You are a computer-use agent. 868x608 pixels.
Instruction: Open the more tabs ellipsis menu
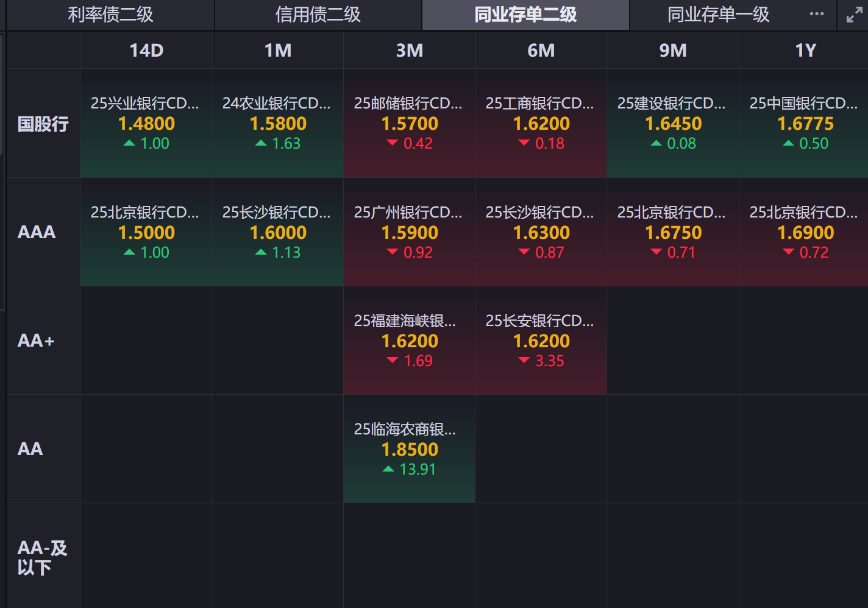[816, 15]
